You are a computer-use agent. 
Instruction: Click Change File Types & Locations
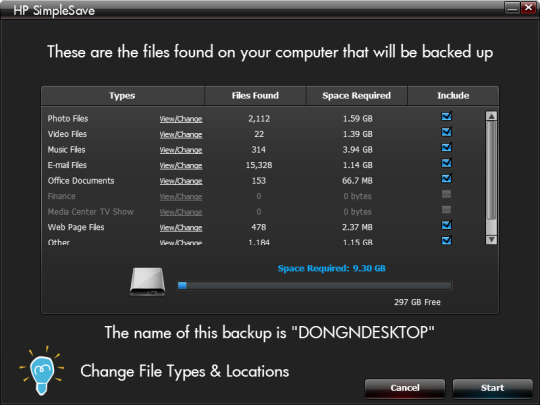tap(185, 371)
